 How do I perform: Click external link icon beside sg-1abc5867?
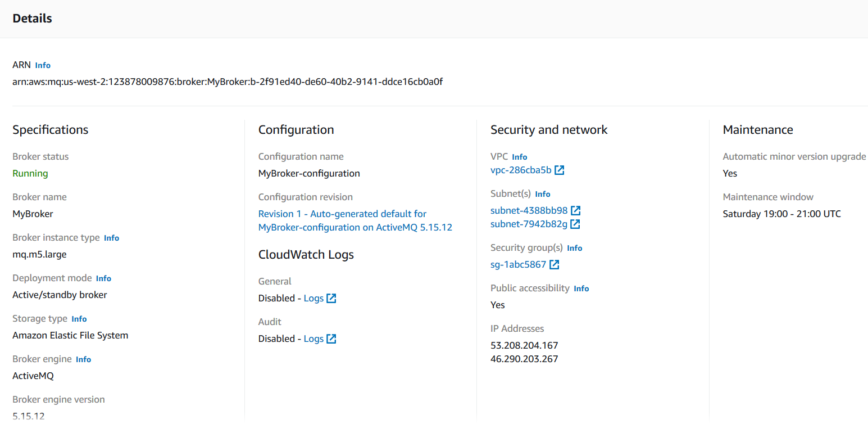click(554, 265)
